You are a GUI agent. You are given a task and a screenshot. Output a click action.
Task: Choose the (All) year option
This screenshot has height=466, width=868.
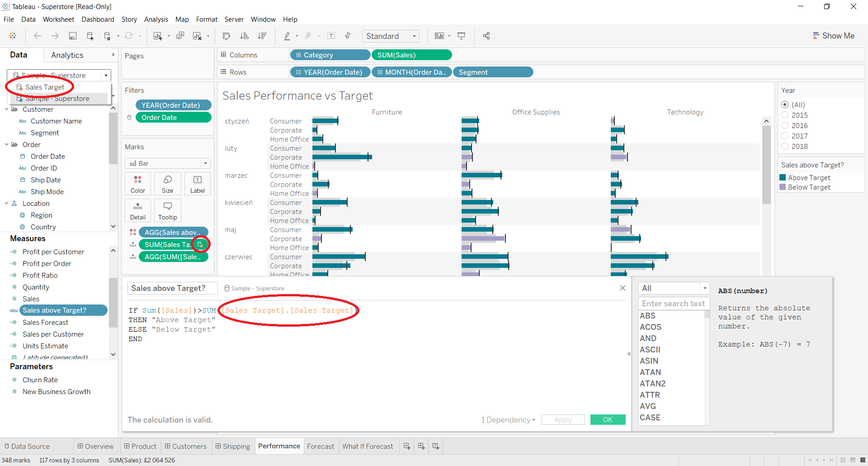785,105
